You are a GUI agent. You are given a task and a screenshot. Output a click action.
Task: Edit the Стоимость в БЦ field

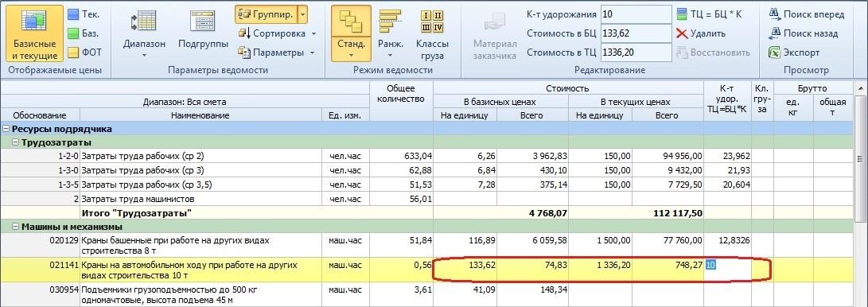pos(636,33)
